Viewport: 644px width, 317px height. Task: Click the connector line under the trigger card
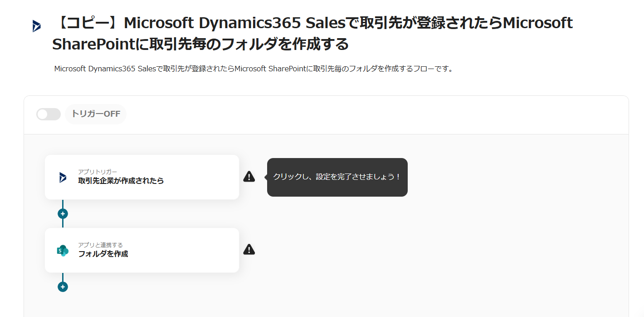point(63,204)
